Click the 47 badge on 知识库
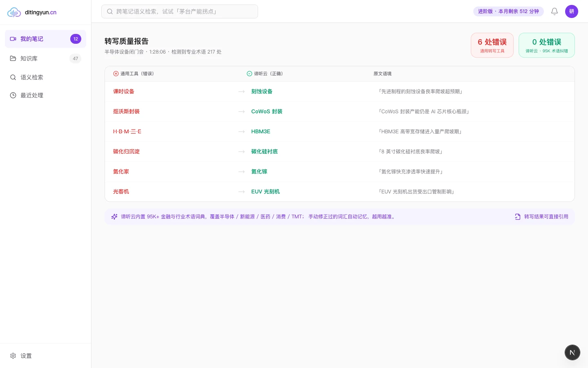 point(76,58)
